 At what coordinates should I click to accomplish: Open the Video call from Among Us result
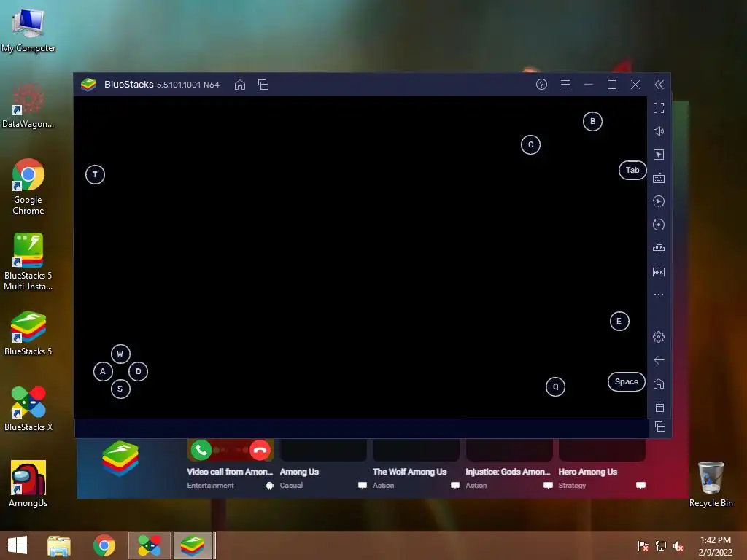[x=230, y=465]
